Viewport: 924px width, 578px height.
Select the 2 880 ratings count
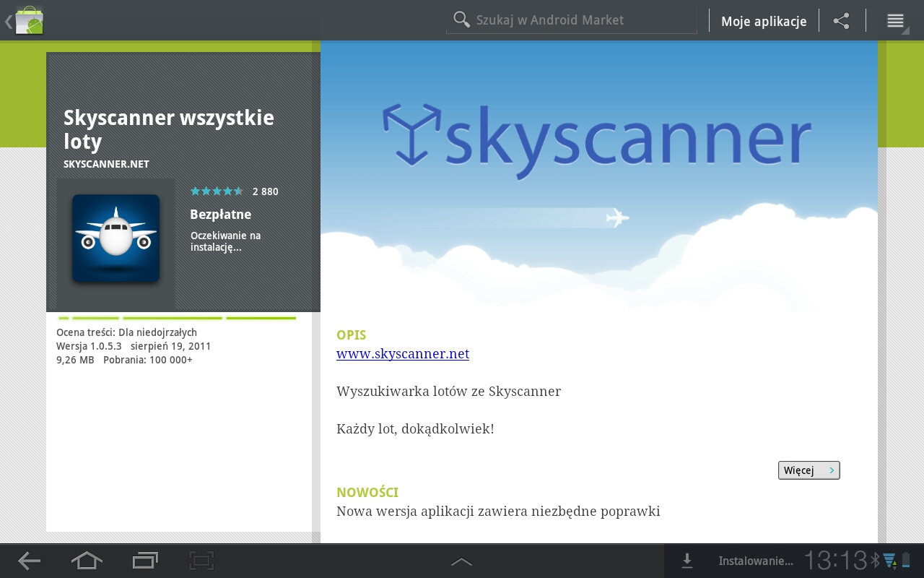(265, 191)
